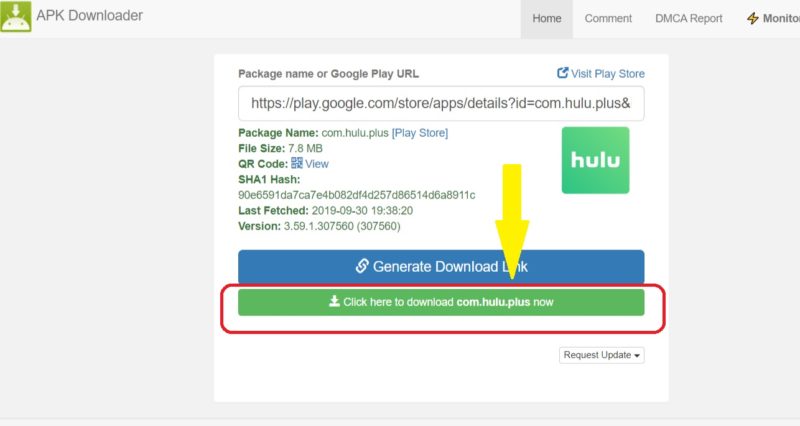The height and width of the screenshot is (426, 800).
Task: Click the download arrow icon on green button
Action: click(334, 302)
